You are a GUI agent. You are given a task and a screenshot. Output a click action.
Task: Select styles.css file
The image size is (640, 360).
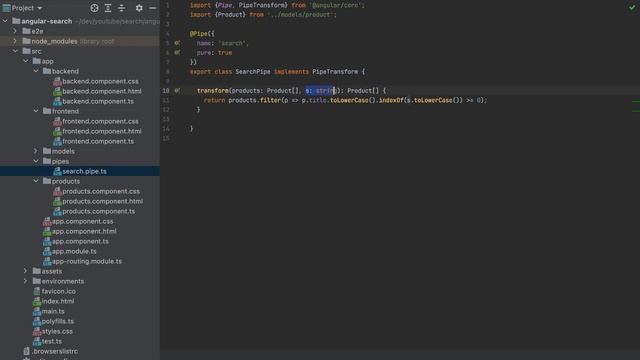[57, 331]
